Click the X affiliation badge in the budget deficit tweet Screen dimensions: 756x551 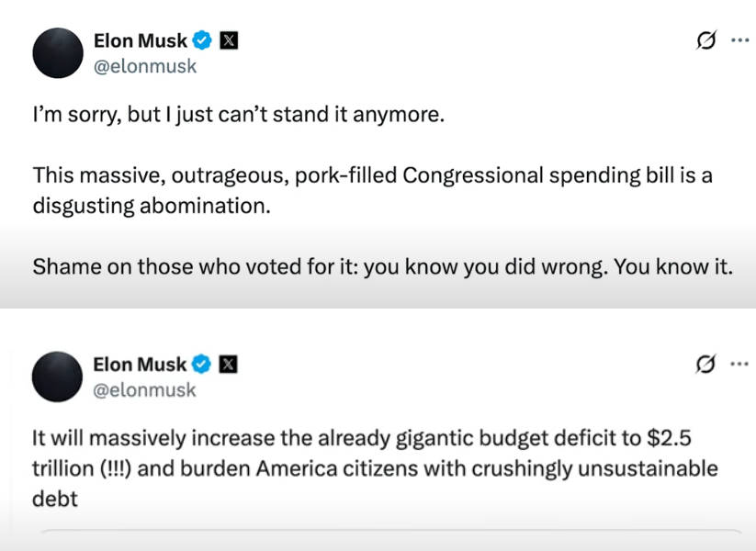[x=228, y=364]
